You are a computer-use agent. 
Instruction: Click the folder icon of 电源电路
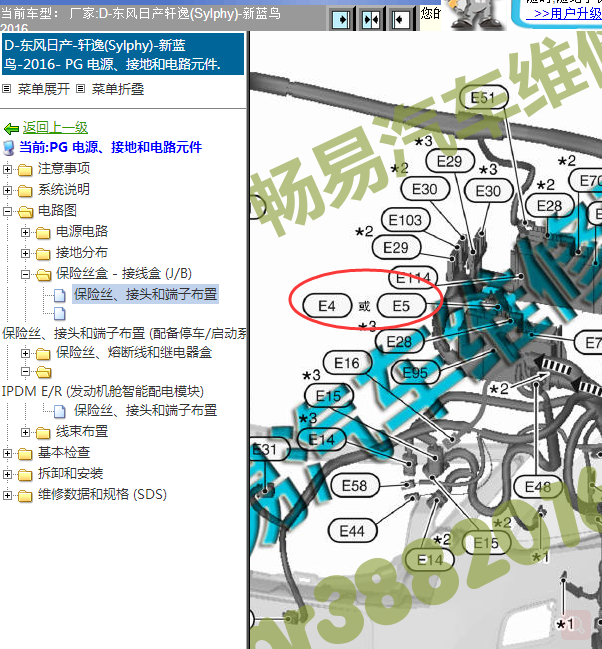43,233
